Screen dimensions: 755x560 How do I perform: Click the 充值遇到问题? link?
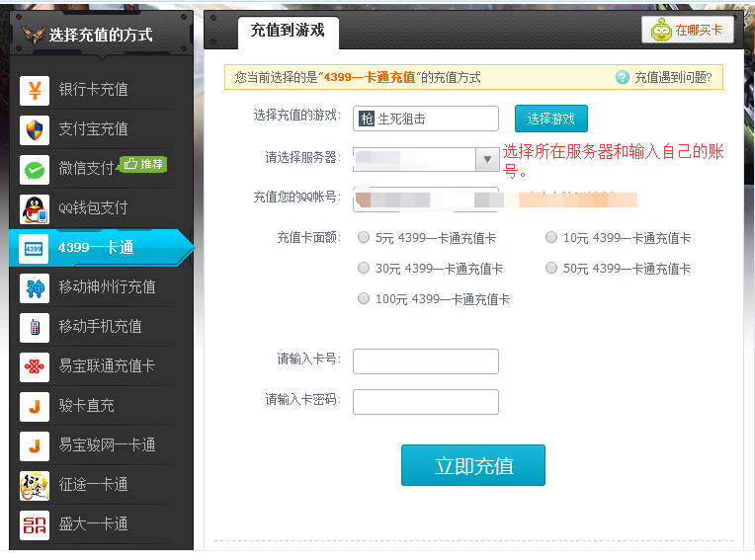pos(673,77)
